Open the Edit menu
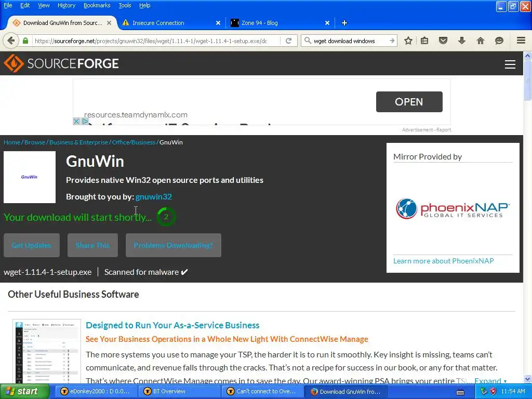The width and height of the screenshot is (532, 399). (25, 5)
